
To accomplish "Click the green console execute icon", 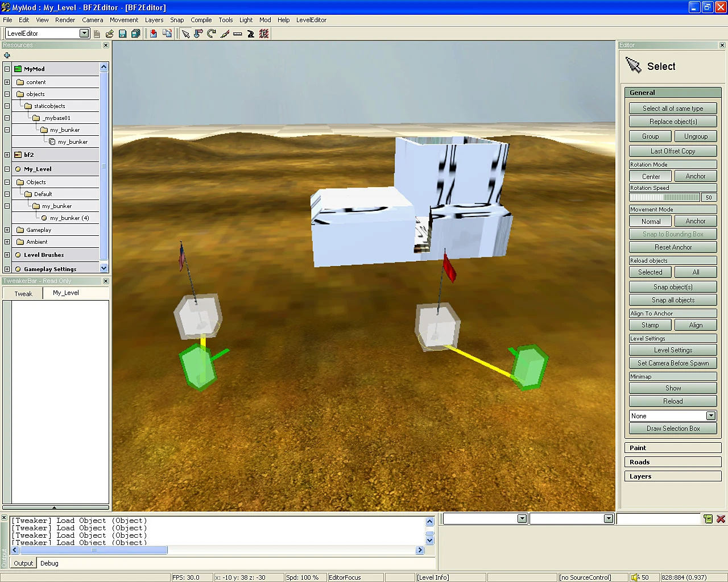I will [708, 519].
